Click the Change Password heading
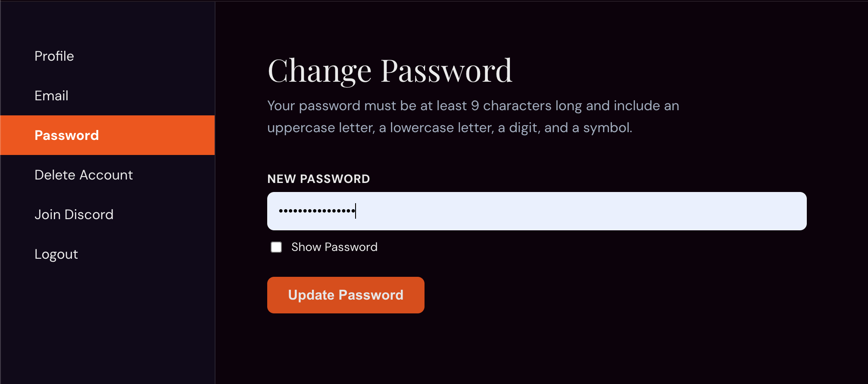The width and height of the screenshot is (868, 384). (x=390, y=71)
